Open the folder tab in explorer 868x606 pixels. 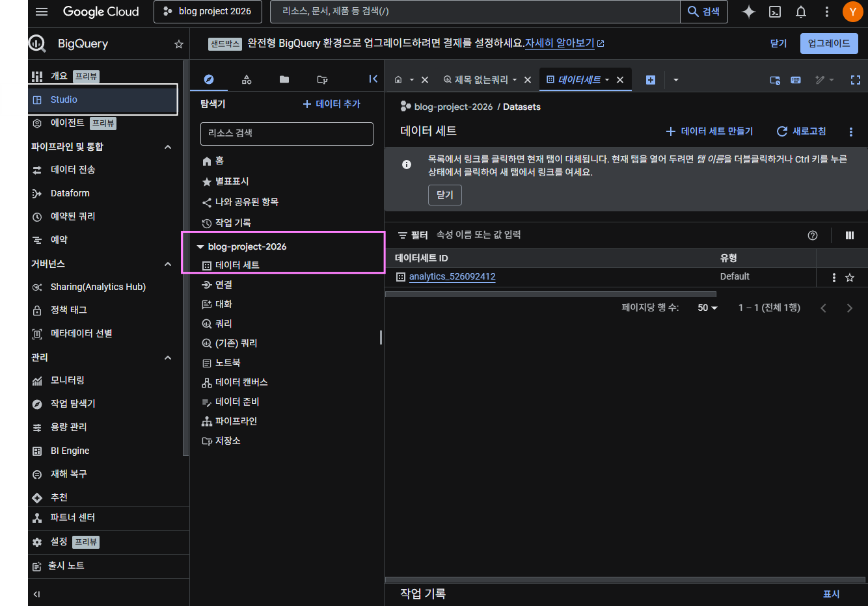click(x=284, y=79)
